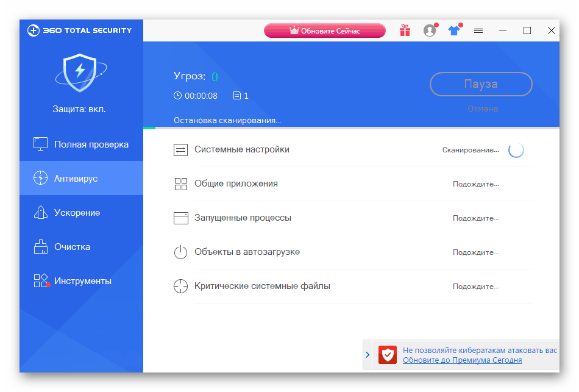Click the Запущенные процессы icon
Screen dimensions: 579x392
coord(180,218)
